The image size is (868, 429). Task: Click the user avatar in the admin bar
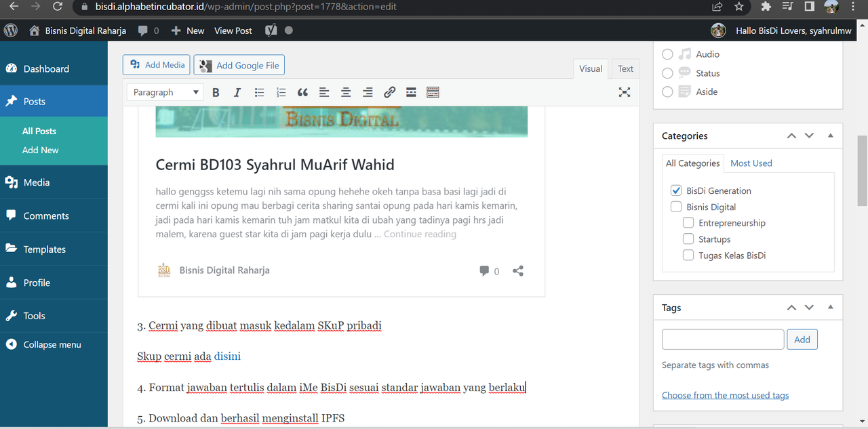[718, 30]
